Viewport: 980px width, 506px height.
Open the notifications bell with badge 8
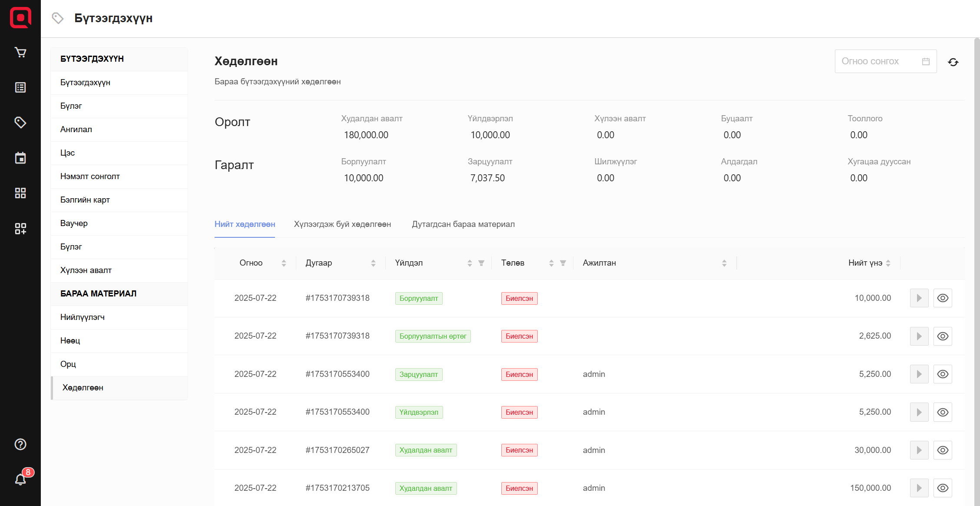[20, 479]
